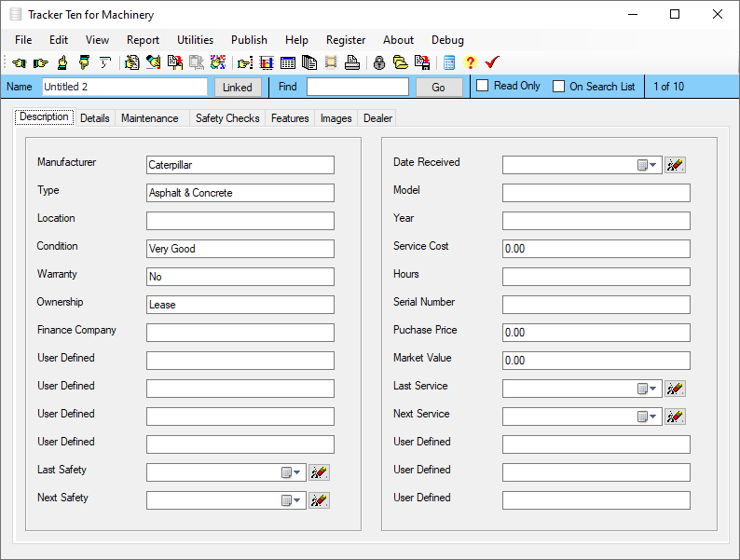The height and width of the screenshot is (560, 740).
Task: Click the Go button next to Find
Action: (438, 87)
